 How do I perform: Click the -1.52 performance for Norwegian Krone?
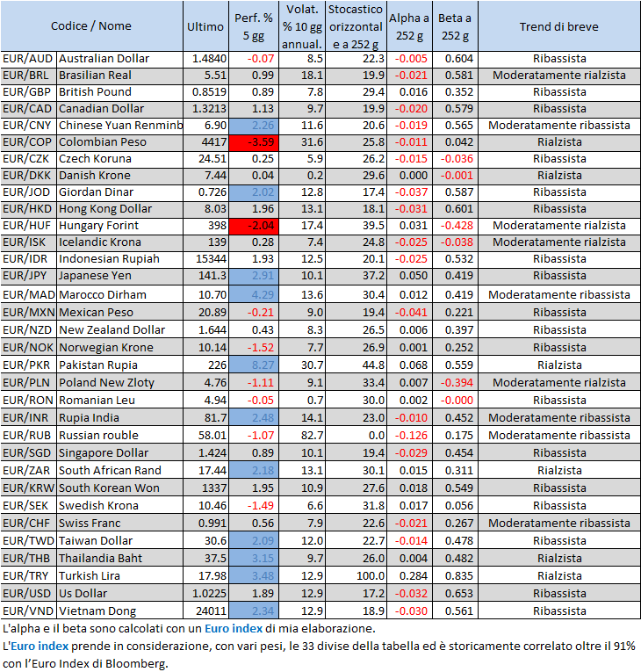pyautogui.click(x=254, y=348)
